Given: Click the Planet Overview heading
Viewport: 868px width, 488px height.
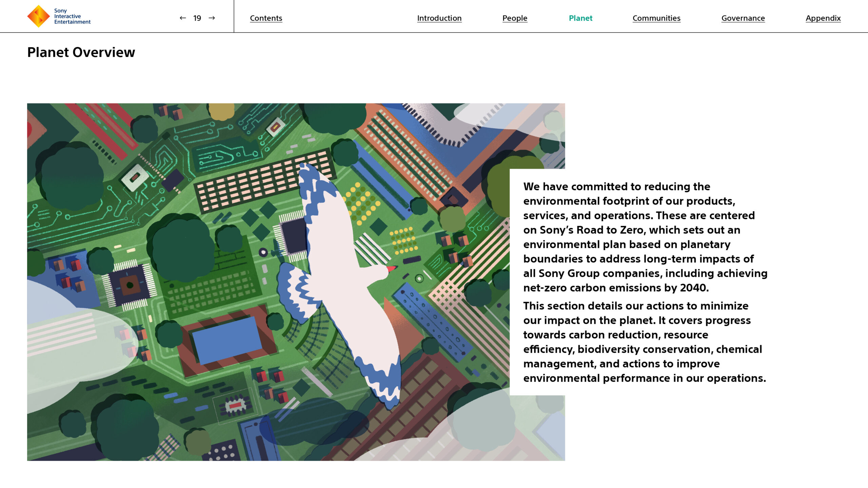Looking at the screenshot, I should click(81, 53).
